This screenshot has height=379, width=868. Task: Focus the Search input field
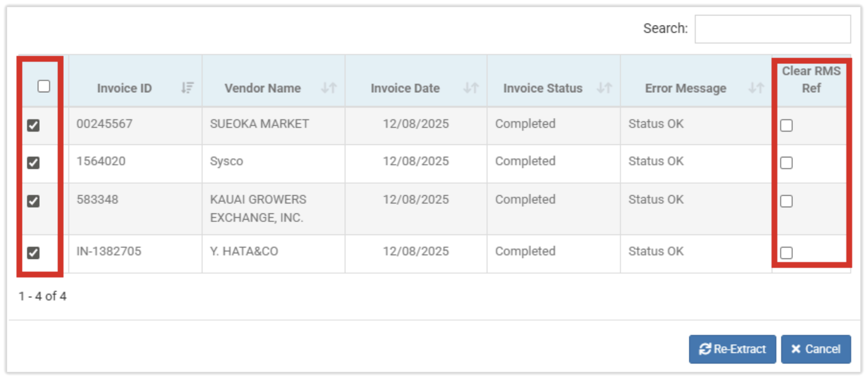(772, 29)
